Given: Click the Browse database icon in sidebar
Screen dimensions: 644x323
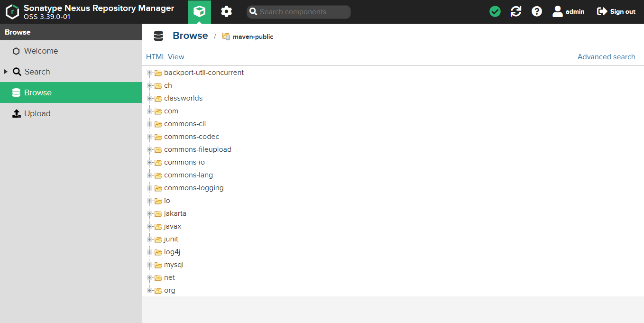Looking at the screenshot, I should [x=17, y=92].
